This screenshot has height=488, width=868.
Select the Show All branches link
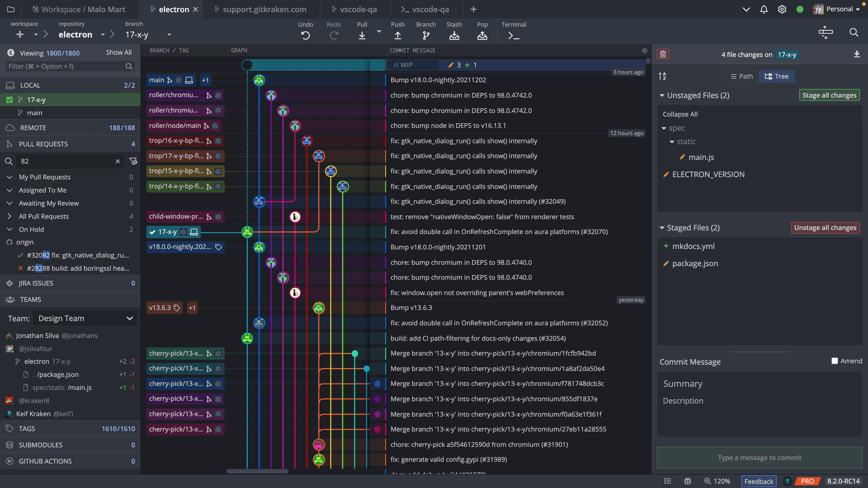[x=119, y=53]
